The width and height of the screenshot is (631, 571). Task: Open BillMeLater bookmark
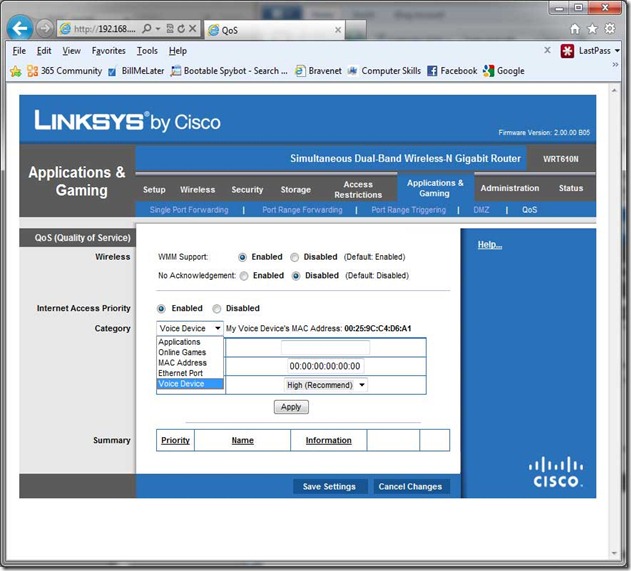point(136,71)
